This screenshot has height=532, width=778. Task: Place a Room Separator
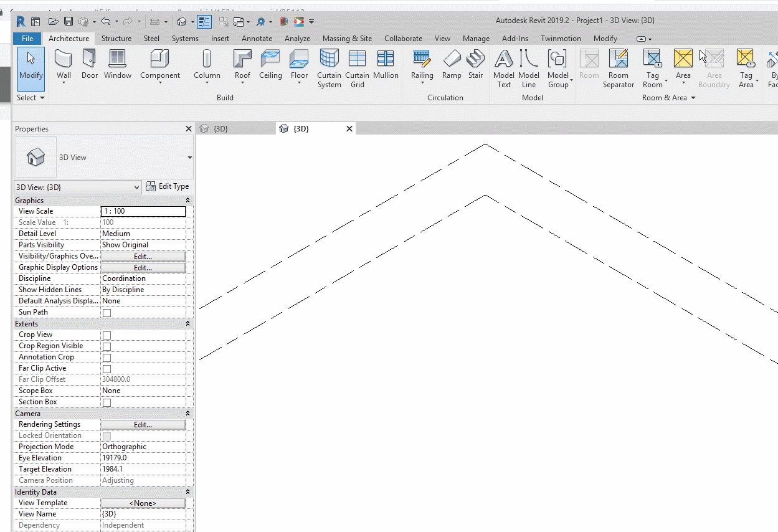[618, 69]
